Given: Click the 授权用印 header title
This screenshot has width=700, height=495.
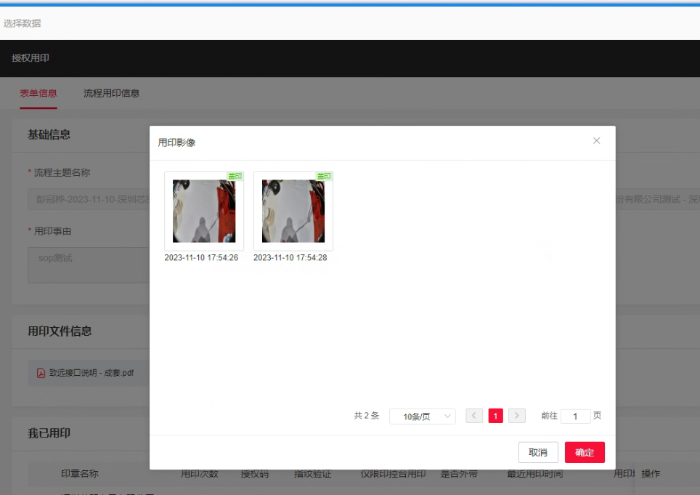Looking at the screenshot, I should [x=30, y=58].
